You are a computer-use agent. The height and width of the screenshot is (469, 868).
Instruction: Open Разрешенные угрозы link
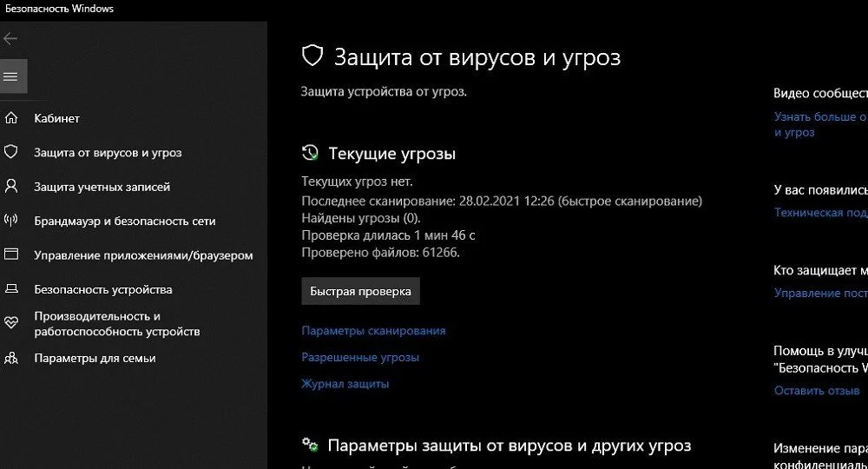coord(360,357)
